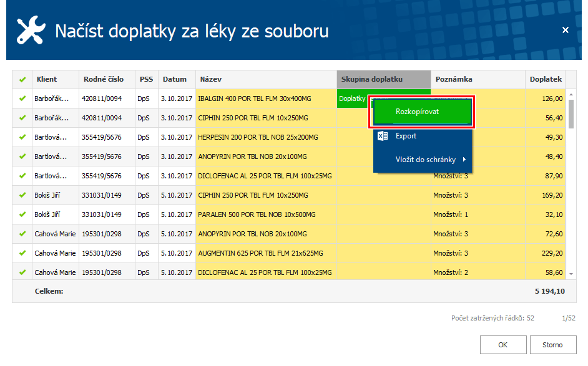Sort by the Poznámka column header
The width and height of the screenshot is (588, 366).
click(478, 79)
